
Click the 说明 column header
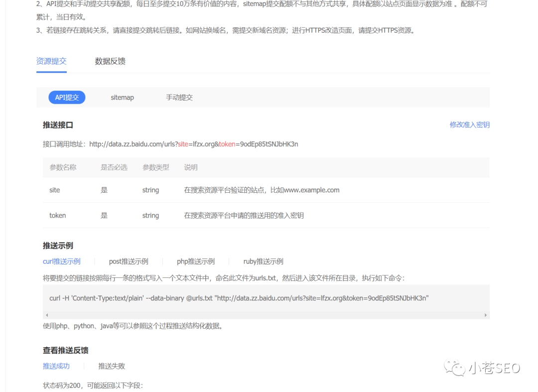coord(191,167)
